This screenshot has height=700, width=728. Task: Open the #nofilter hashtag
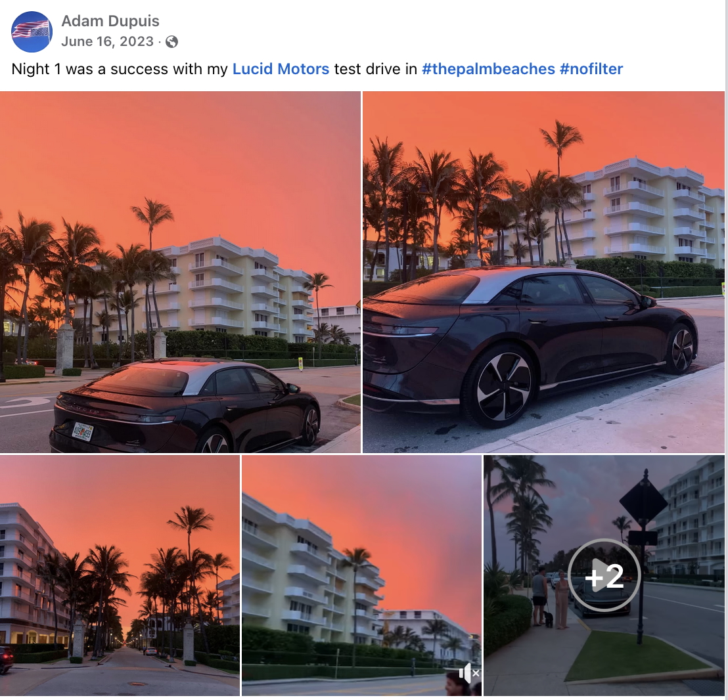[x=591, y=69]
